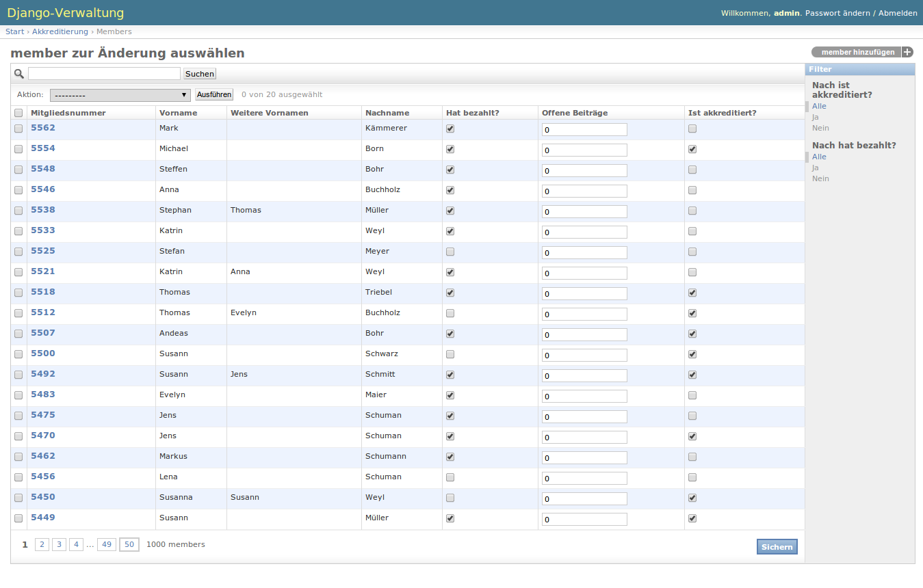Click '1000 members' count text

coord(176,544)
